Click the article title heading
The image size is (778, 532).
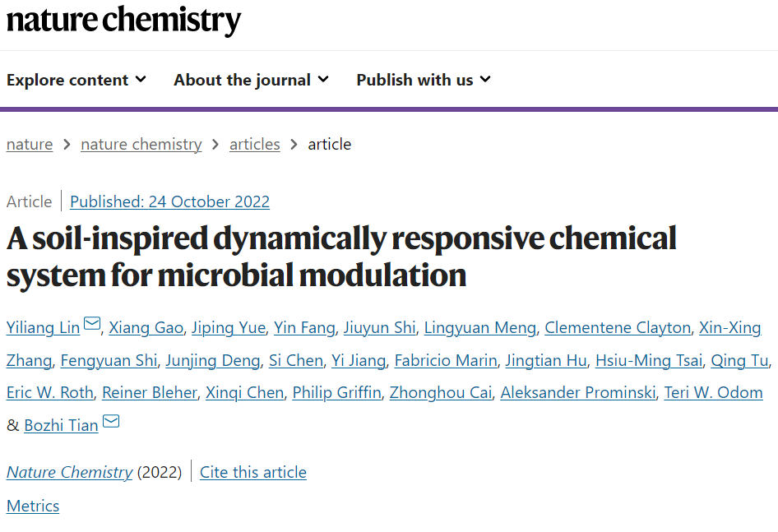pyautogui.click(x=341, y=256)
